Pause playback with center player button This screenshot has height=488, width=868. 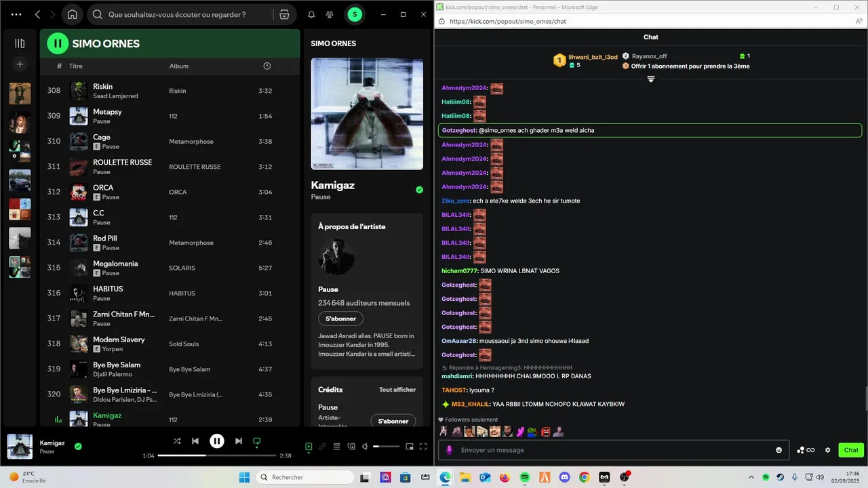217,441
